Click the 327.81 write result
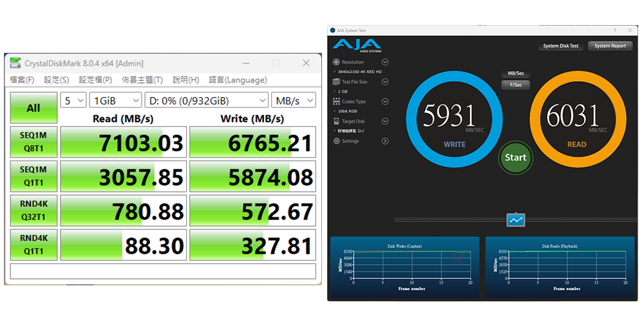The height and width of the screenshot is (322, 644). [x=252, y=245]
